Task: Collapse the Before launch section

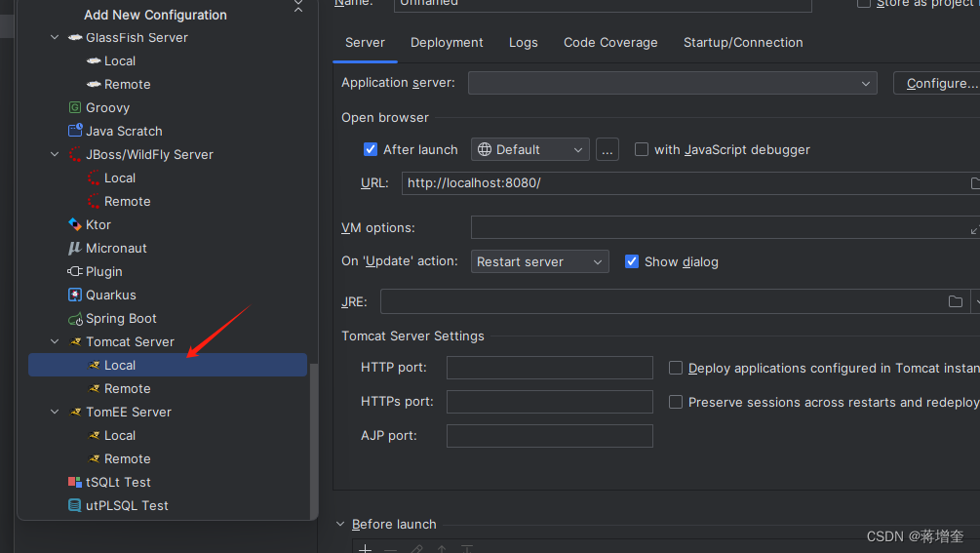Action: tap(340, 525)
